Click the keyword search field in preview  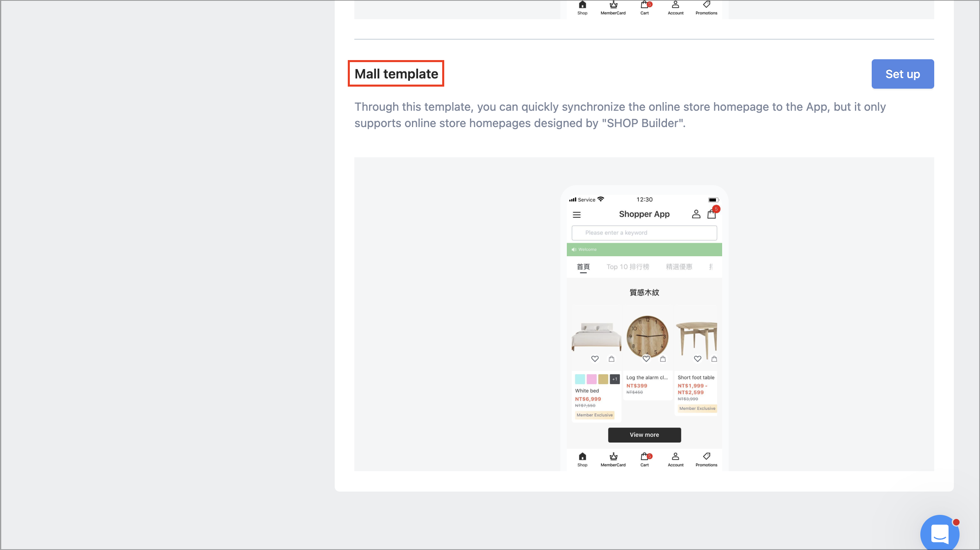coord(644,233)
